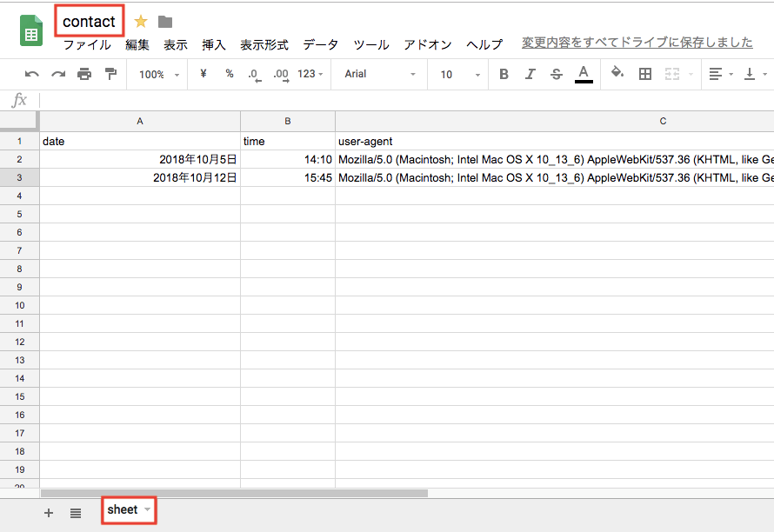Viewport: 774px width, 532px height.
Task: Expand the Arial font dropdown
Action: pyautogui.click(x=380, y=75)
